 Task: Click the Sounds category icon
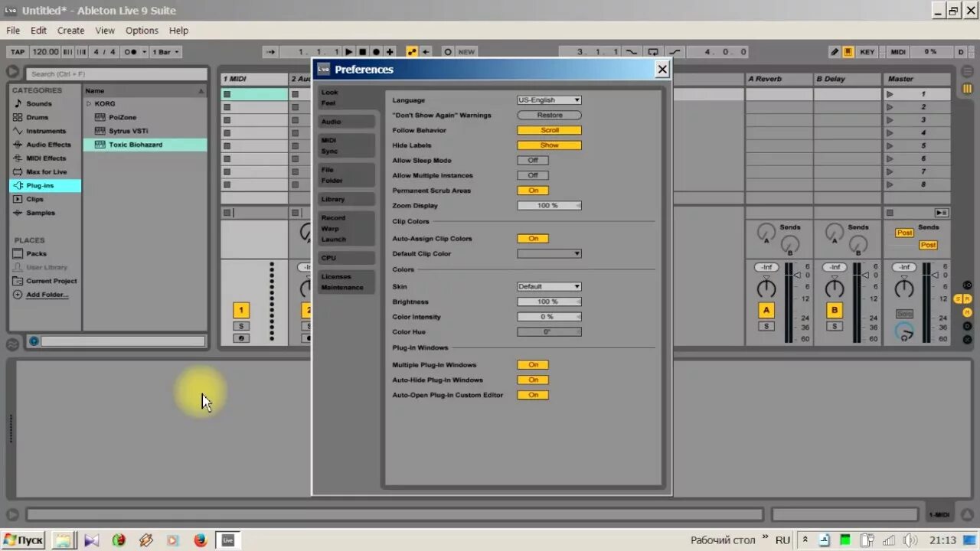[18, 103]
